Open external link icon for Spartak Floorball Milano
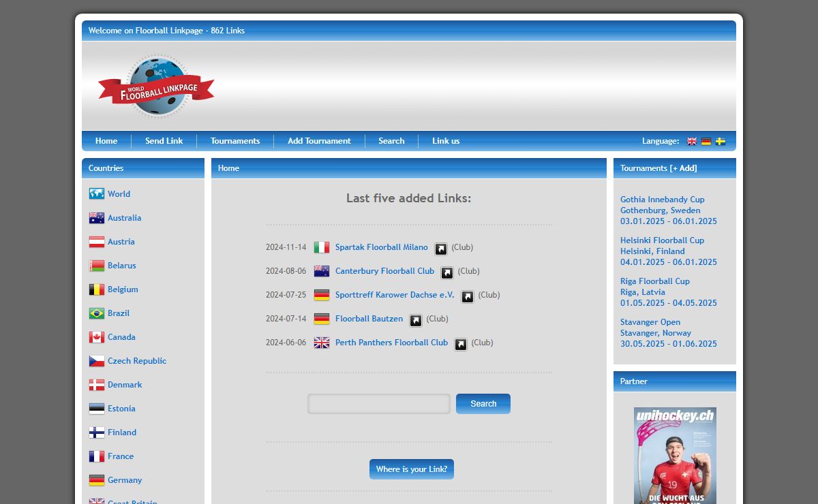 441,249
